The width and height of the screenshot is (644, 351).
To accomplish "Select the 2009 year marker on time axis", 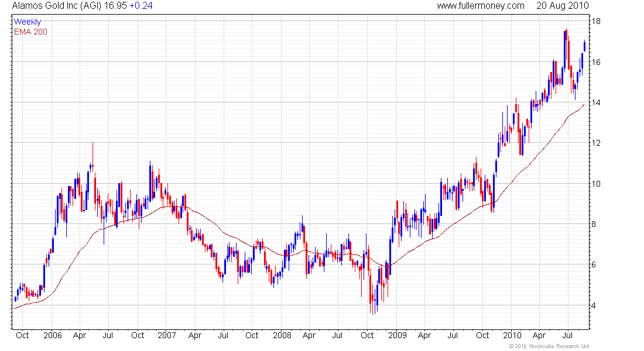I will click(397, 336).
